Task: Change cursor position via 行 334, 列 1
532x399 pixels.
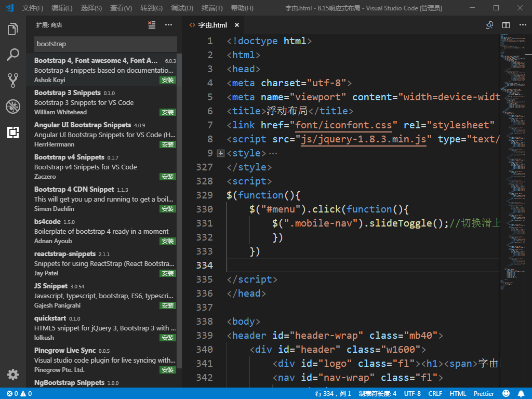Action: (333, 394)
